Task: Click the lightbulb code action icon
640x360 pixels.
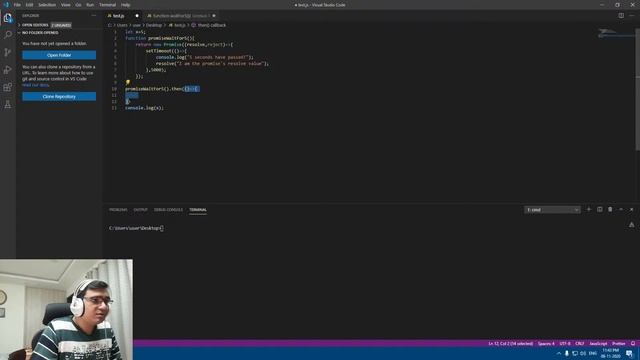Action: tap(128, 82)
